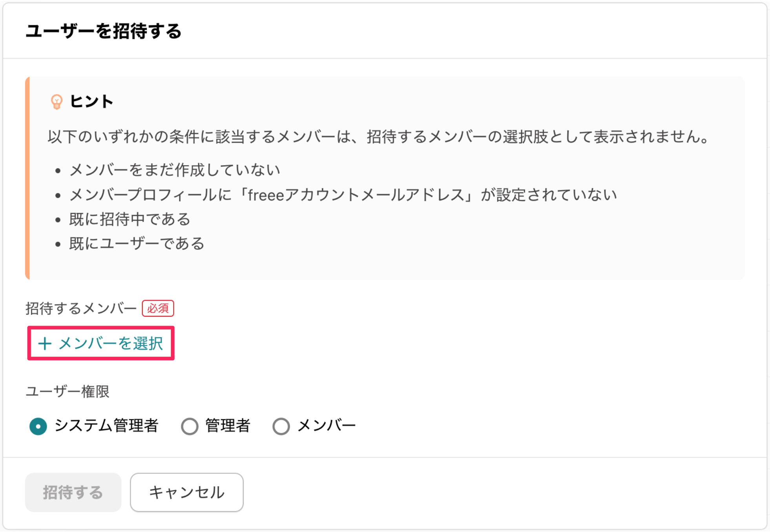The height and width of the screenshot is (532, 770).
Task: Click the bullet メンバーをまだ作成していない
Action: coord(174,170)
